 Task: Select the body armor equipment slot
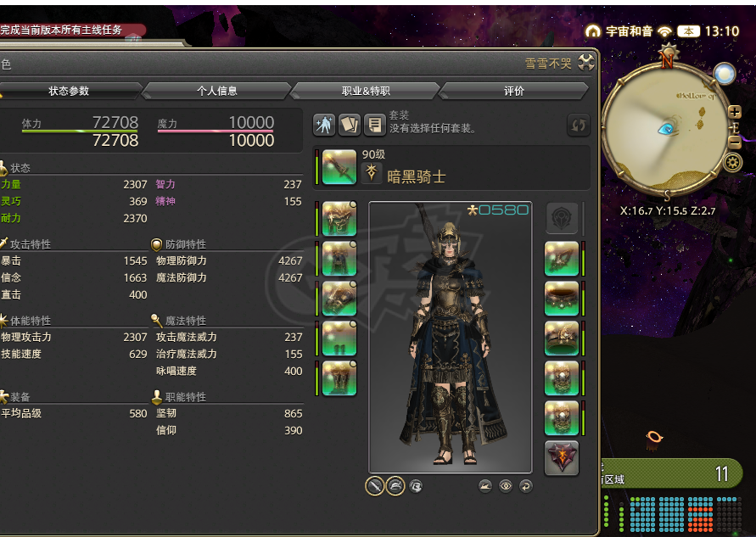(x=339, y=259)
